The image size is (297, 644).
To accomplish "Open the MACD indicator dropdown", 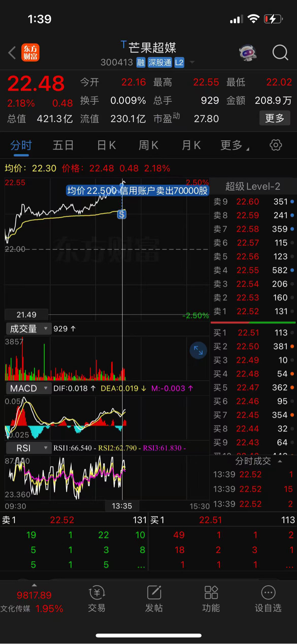I will point(28,388).
